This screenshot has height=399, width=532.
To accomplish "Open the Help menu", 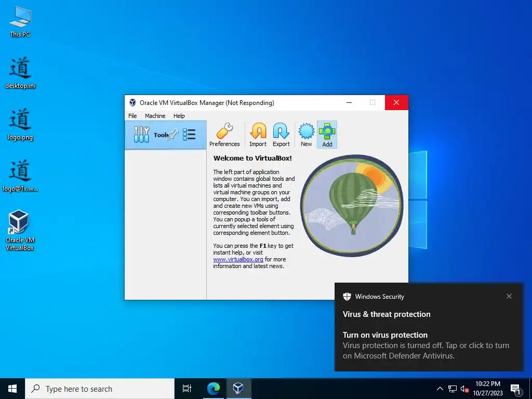I will [179, 116].
